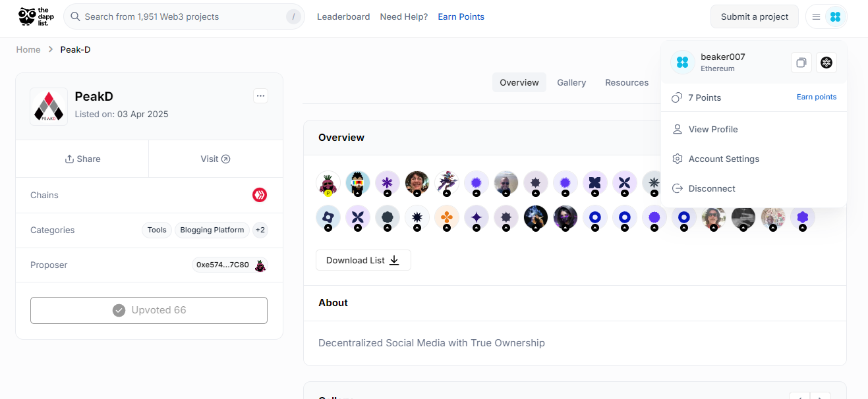868x399 pixels.
Task: Click the man in sunglasses beach avatar
Action: pos(506,183)
